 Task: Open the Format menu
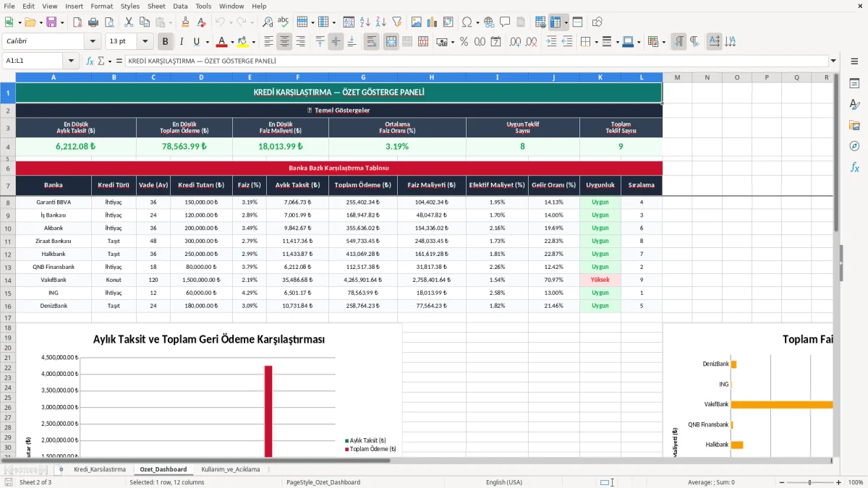(101, 6)
